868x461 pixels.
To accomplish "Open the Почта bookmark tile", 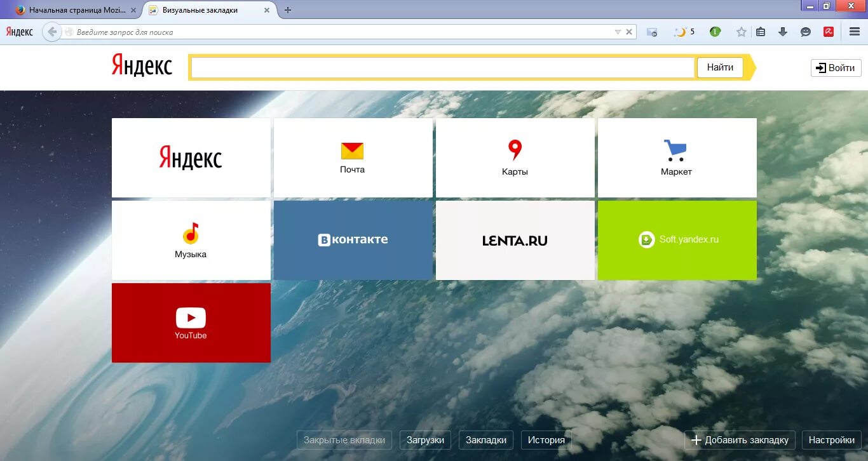I will pos(353,157).
